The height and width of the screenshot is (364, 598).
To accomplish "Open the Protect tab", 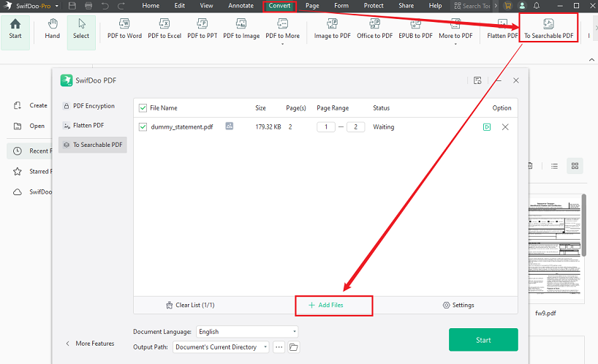I will (x=374, y=6).
